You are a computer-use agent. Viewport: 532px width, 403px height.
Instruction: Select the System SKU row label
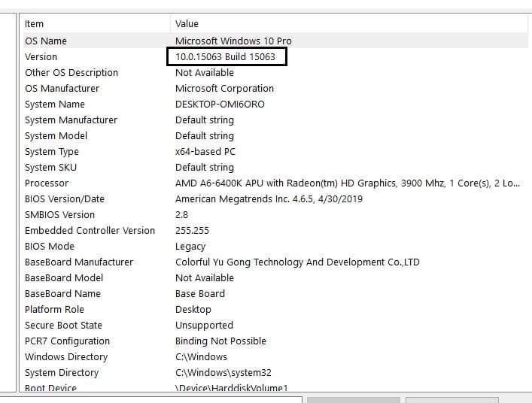(x=50, y=168)
